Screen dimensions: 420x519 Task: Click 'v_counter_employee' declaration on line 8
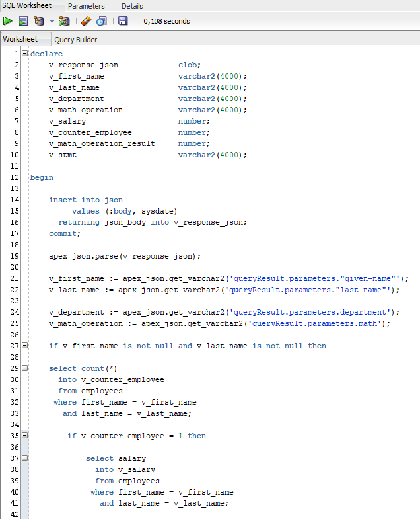[90, 132]
